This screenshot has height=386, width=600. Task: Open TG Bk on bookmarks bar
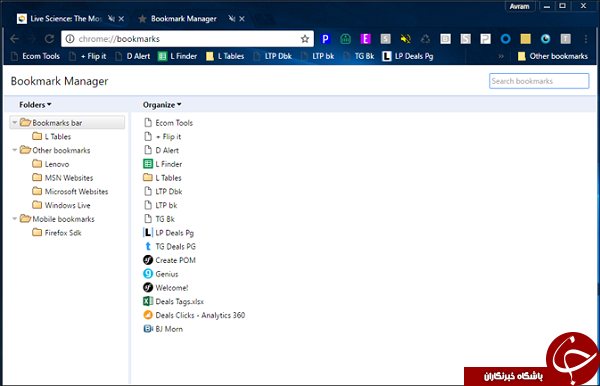359,56
